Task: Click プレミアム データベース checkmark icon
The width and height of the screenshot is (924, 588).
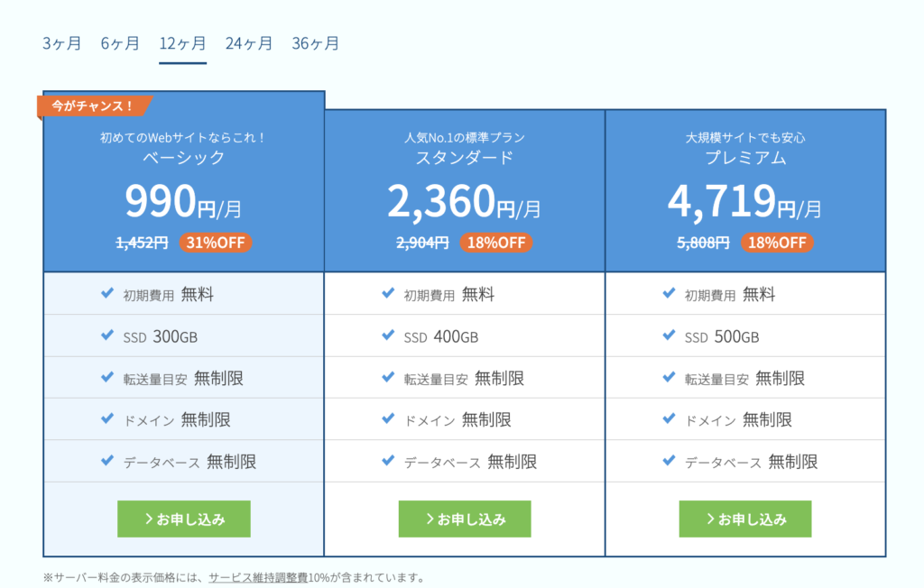Action: click(x=669, y=460)
